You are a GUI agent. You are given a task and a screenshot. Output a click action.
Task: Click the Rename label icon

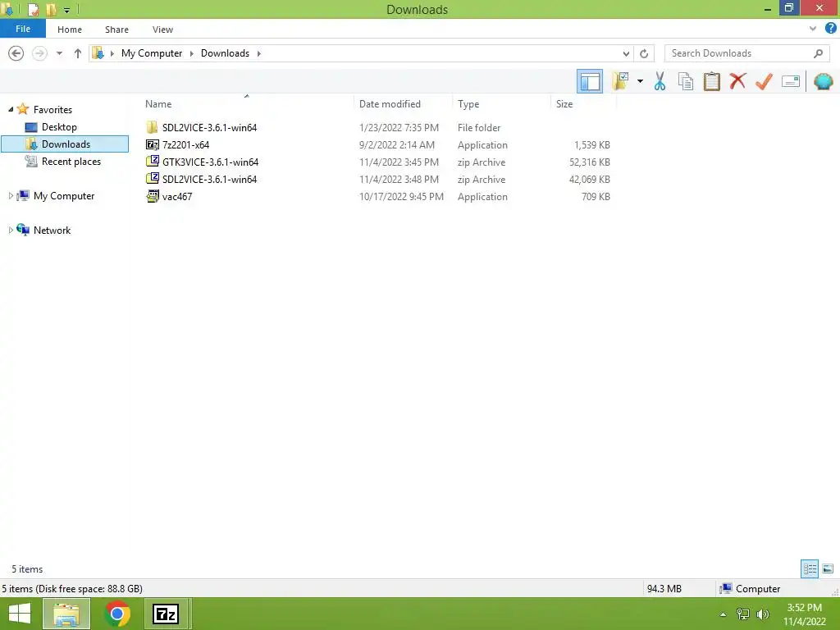point(791,81)
